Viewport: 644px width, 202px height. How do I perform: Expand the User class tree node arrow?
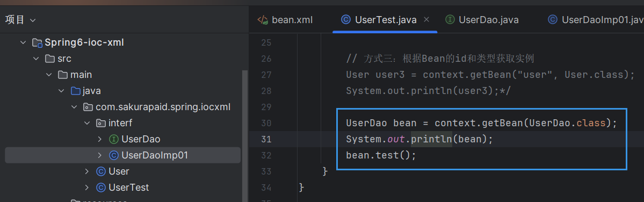tap(87, 171)
